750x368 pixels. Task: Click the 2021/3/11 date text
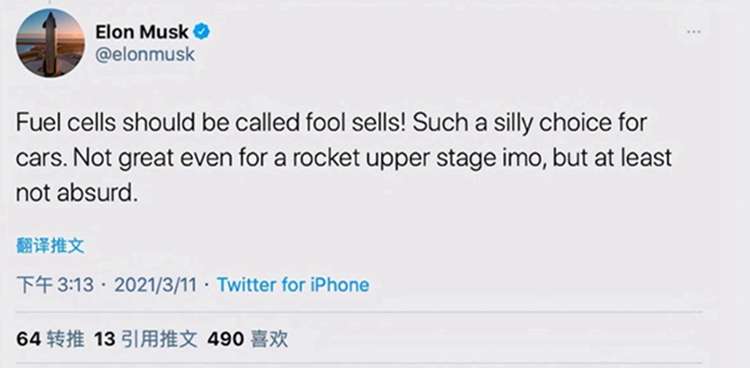pyautogui.click(x=155, y=285)
